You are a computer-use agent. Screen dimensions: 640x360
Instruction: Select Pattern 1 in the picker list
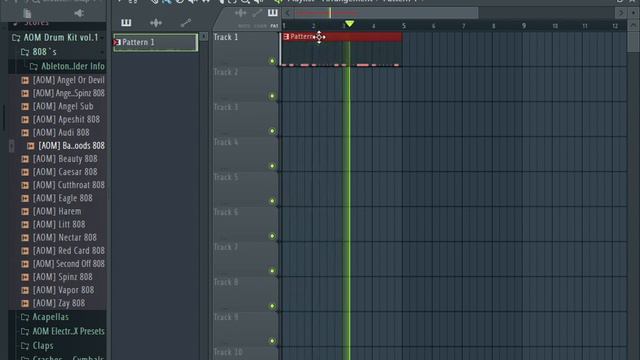[x=156, y=42]
